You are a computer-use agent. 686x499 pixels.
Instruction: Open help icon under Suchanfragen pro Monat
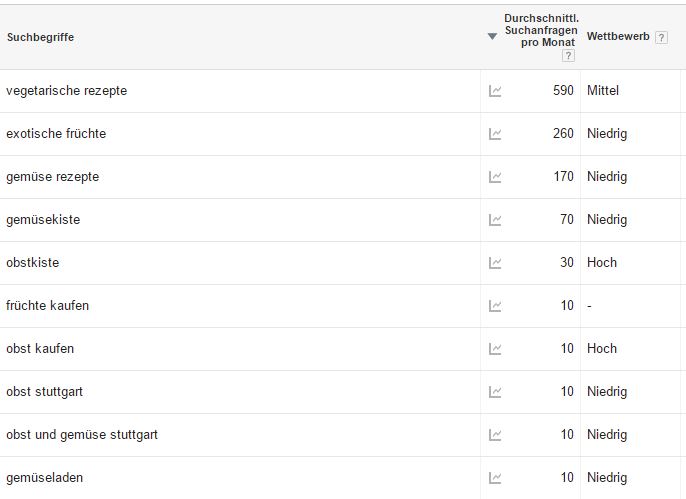point(568,56)
